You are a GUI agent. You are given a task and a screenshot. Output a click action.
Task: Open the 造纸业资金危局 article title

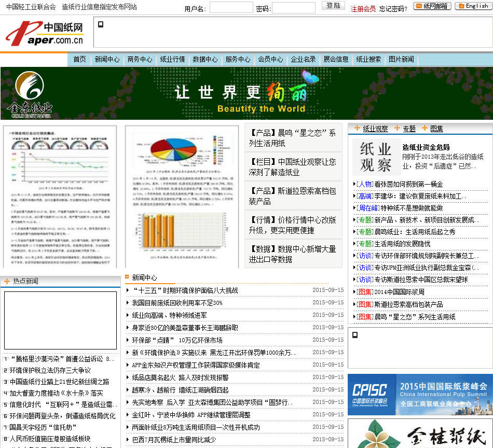pos(426,147)
